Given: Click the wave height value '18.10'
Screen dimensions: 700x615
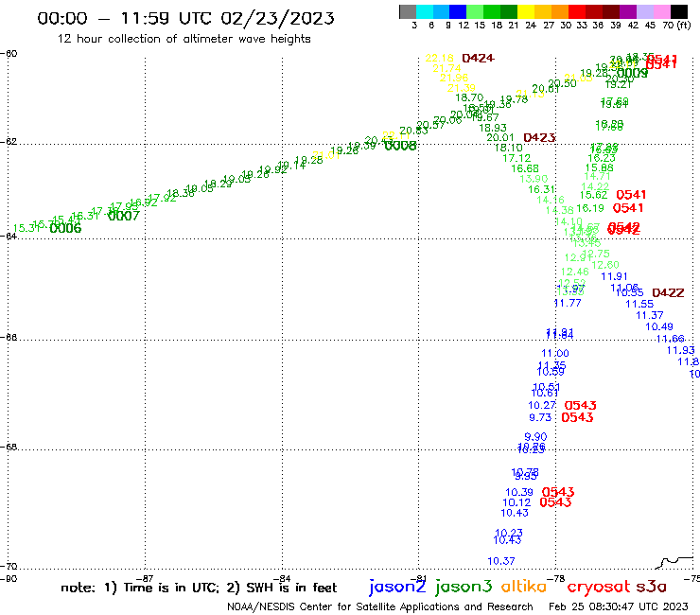Looking at the screenshot, I should [509, 148].
